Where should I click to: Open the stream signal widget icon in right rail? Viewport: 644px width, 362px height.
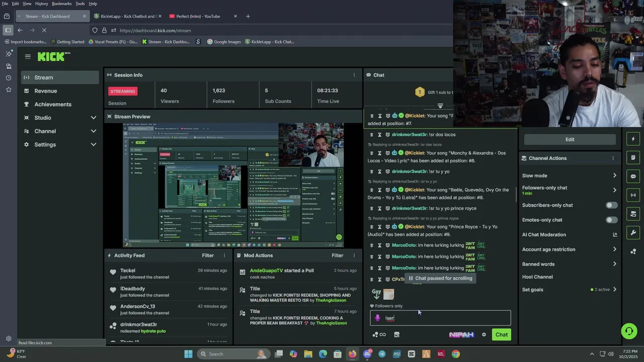click(633, 195)
